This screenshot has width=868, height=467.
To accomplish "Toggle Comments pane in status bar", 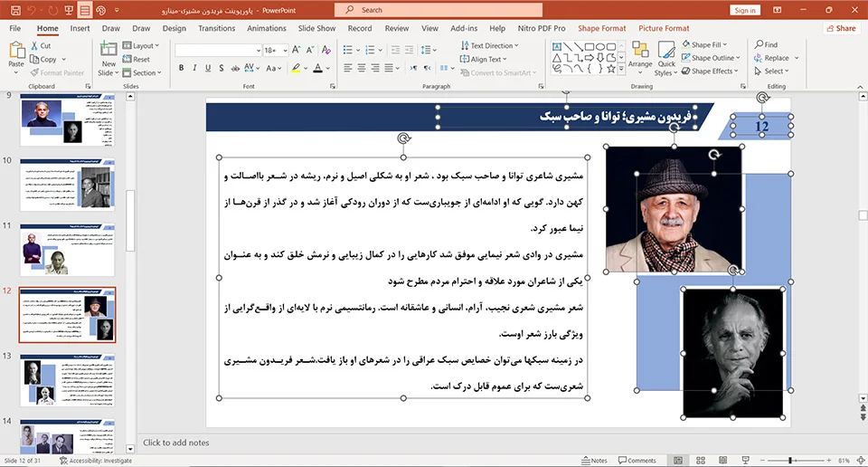I will [x=637, y=461].
